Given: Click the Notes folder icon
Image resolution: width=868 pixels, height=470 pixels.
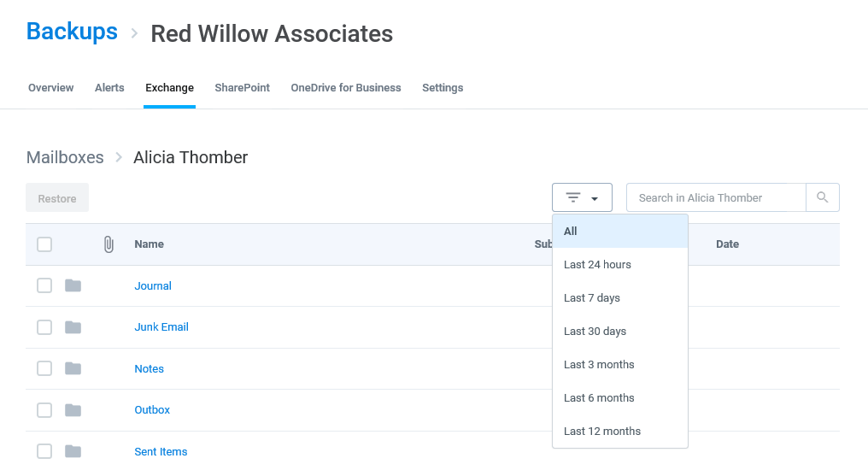Looking at the screenshot, I should (73, 368).
